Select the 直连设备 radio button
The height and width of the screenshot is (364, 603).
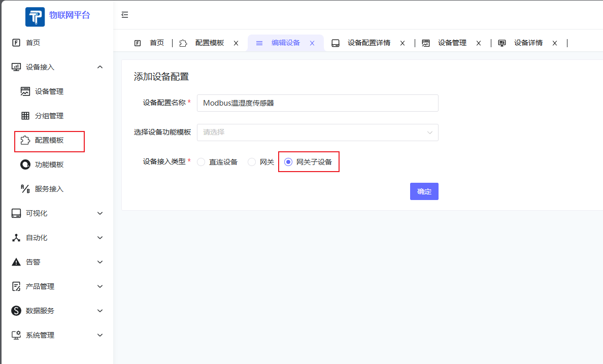pyautogui.click(x=201, y=162)
